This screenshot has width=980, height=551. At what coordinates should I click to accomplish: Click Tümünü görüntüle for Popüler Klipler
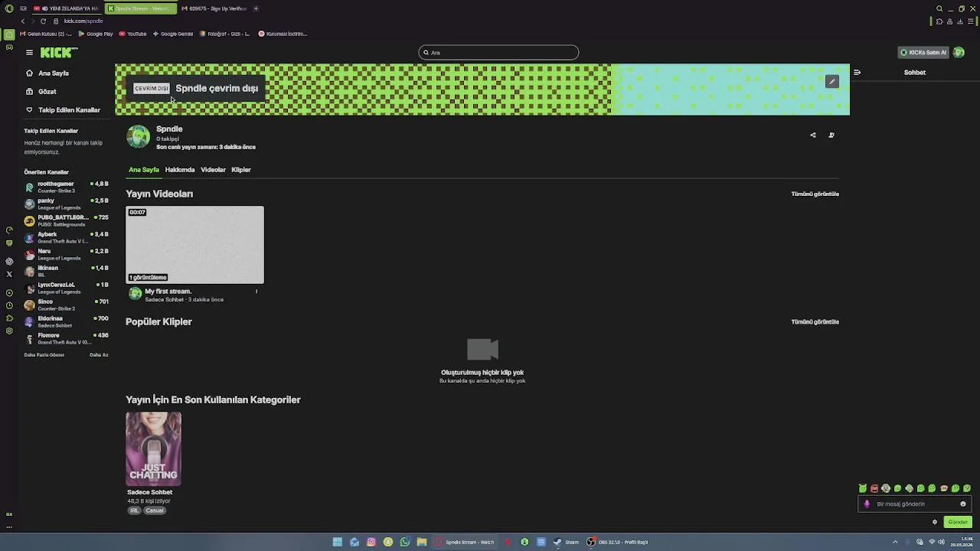tap(815, 322)
